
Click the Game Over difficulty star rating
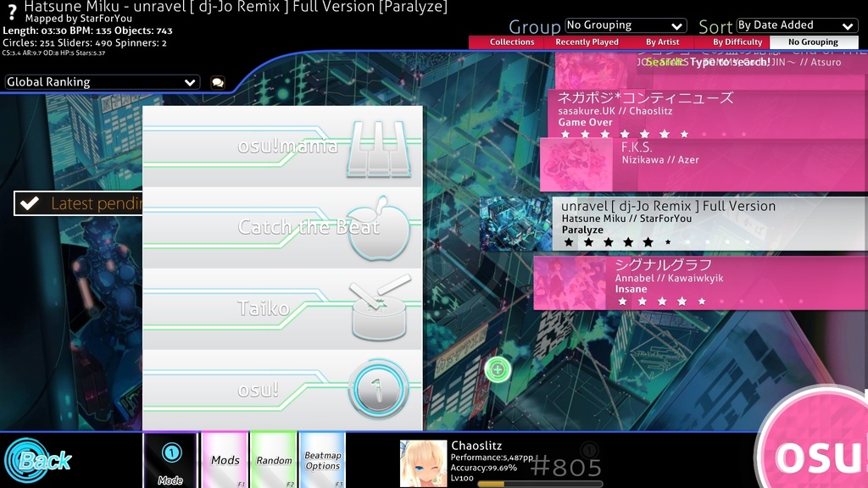click(654, 134)
